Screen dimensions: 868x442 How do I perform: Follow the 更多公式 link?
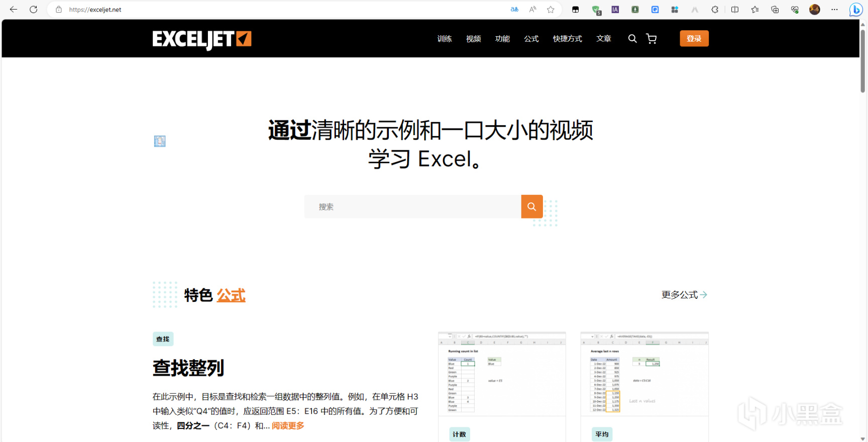[684, 295]
